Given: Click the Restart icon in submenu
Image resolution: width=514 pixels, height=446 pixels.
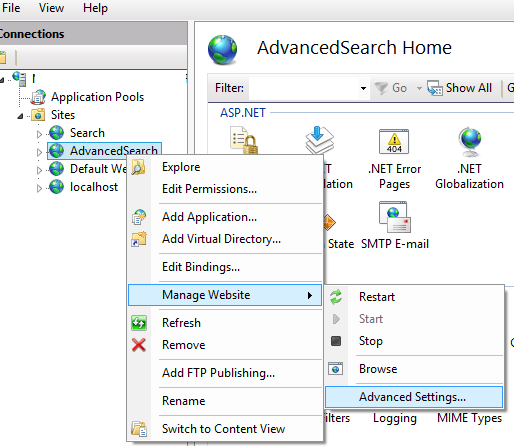Looking at the screenshot, I should pyautogui.click(x=336, y=297).
